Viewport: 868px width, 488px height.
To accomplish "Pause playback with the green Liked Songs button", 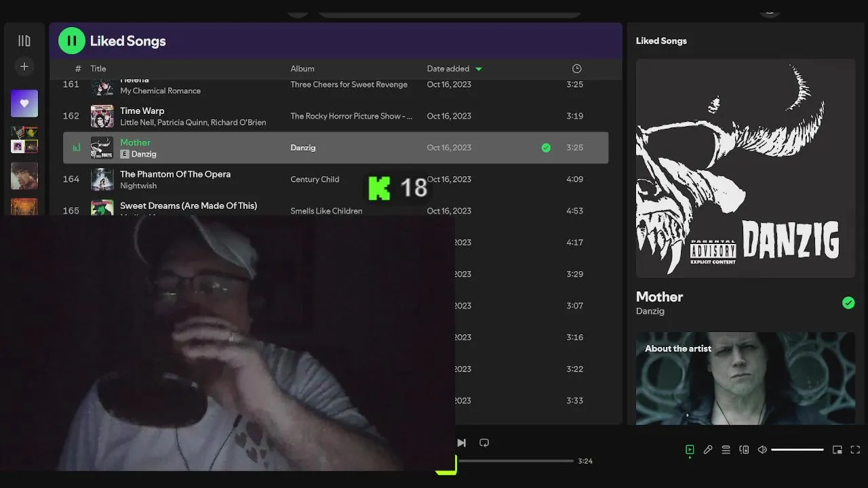I will (x=71, y=41).
